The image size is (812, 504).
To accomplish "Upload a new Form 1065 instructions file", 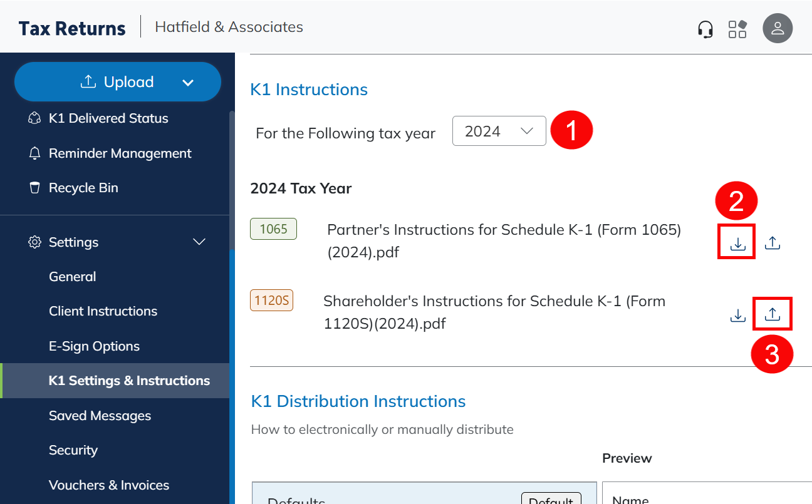I will 773,243.
